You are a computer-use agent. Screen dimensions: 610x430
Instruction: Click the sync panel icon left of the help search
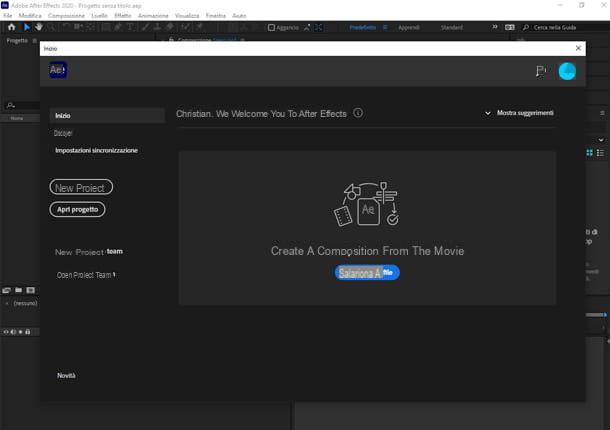point(510,27)
